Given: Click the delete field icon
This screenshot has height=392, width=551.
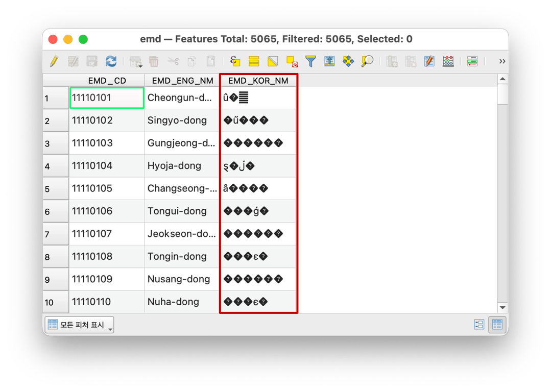Looking at the screenshot, I should pyautogui.click(x=411, y=61).
